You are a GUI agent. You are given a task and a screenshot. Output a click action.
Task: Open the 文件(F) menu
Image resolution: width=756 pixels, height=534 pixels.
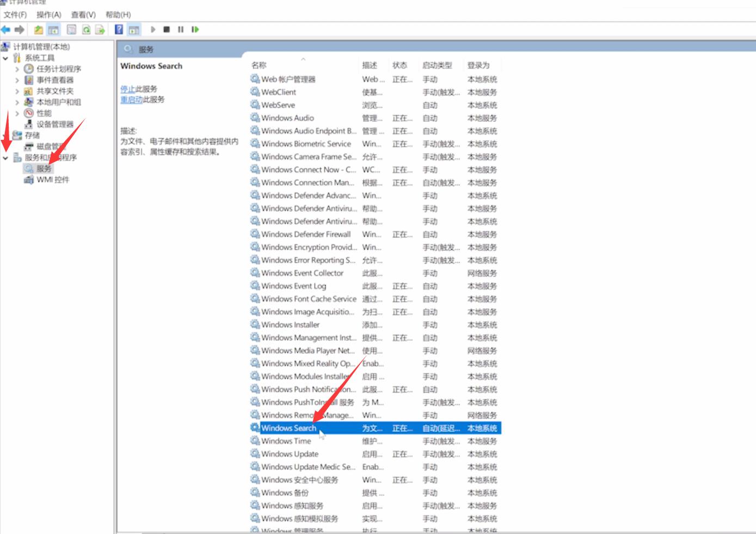click(x=15, y=15)
